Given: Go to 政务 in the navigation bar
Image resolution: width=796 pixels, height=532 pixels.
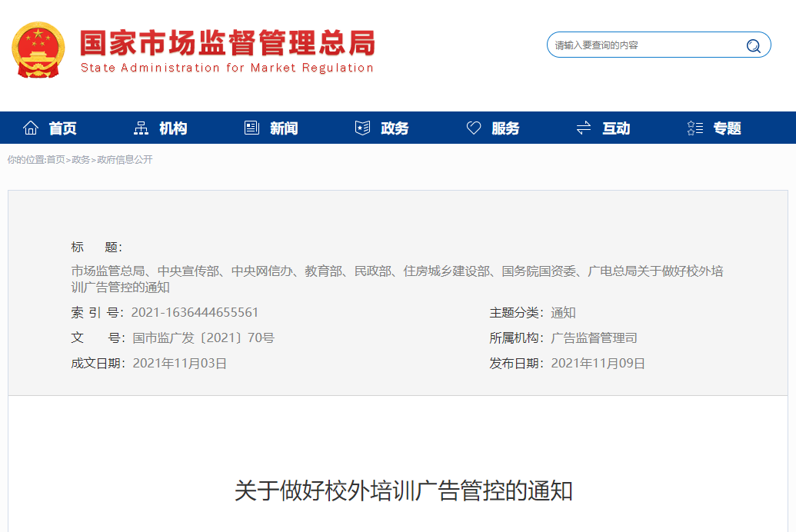Looking at the screenshot, I should pyautogui.click(x=395, y=128).
